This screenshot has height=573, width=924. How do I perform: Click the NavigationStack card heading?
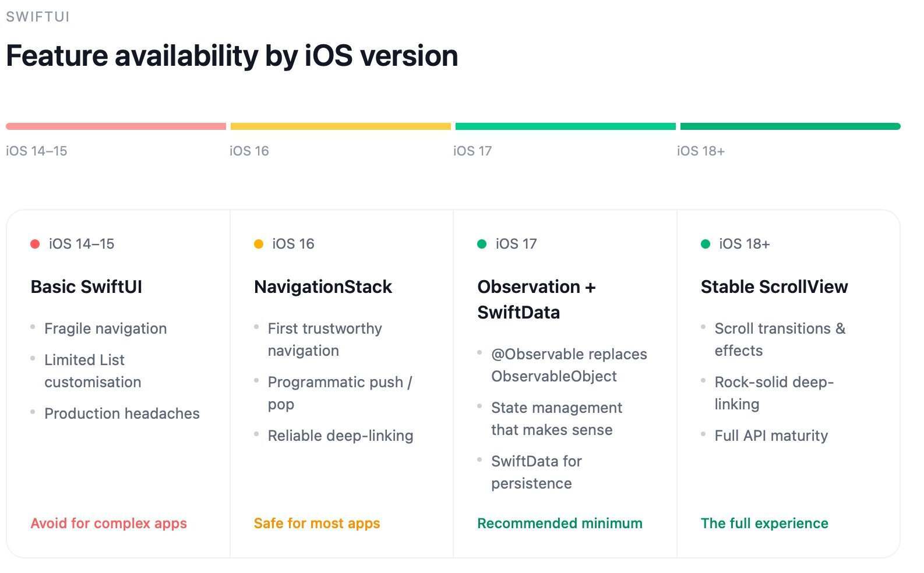pos(323,287)
